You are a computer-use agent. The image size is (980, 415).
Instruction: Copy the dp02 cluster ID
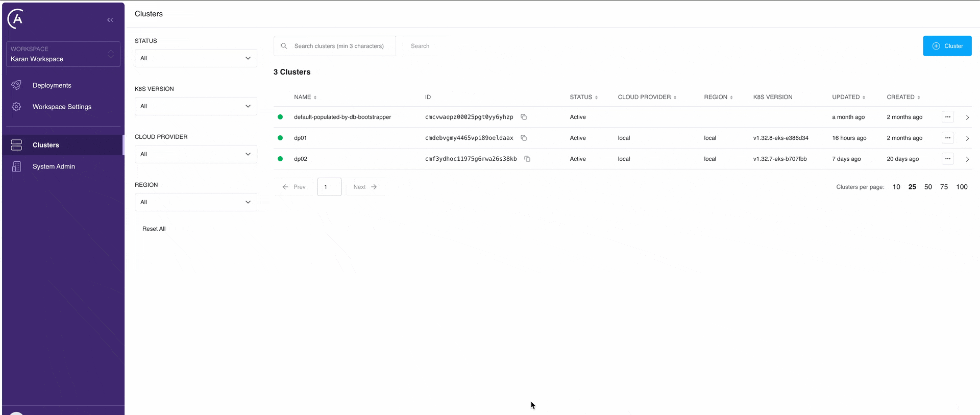527,159
